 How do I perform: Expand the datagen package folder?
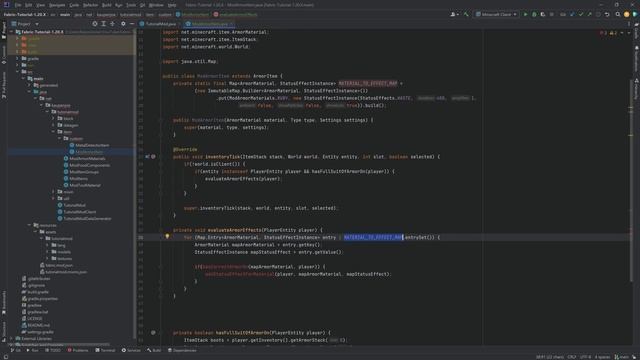pyautogui.click(x=53, y=125)
